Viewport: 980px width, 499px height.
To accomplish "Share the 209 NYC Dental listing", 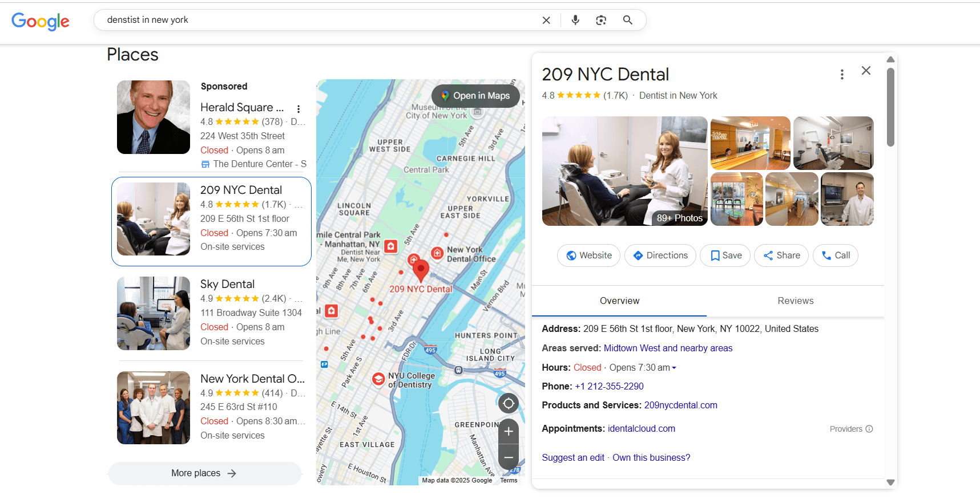I will (781, 255).
